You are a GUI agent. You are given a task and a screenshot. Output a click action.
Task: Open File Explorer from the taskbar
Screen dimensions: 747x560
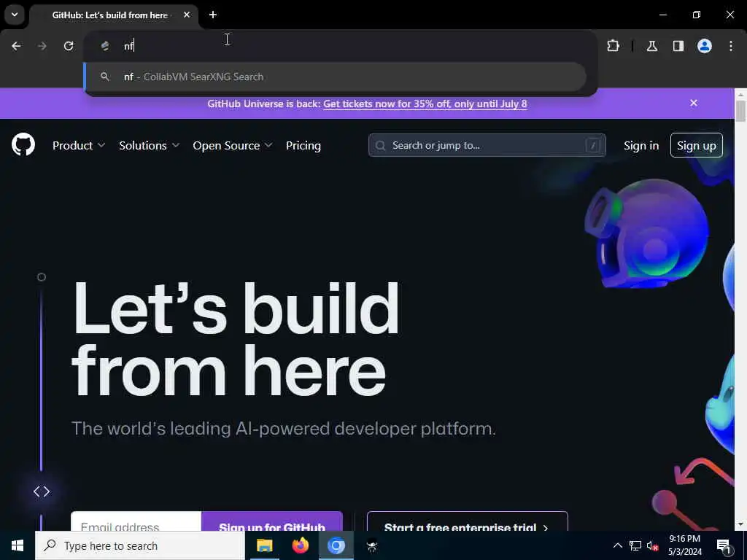point(264,545)
